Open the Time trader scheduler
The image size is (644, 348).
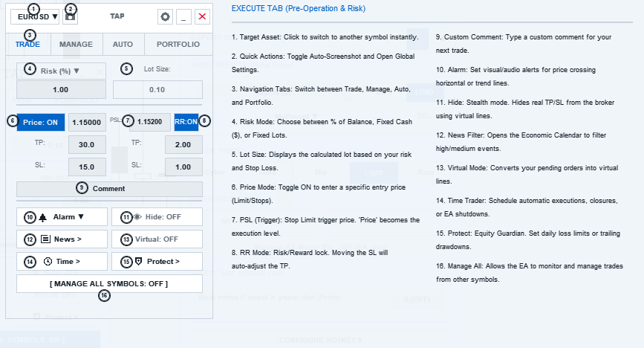[x=62, y=261]
